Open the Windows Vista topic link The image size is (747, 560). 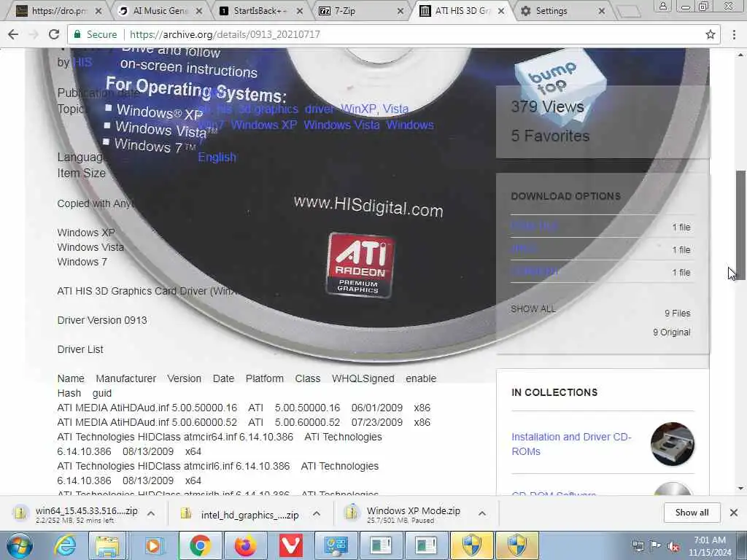(341, 125)
